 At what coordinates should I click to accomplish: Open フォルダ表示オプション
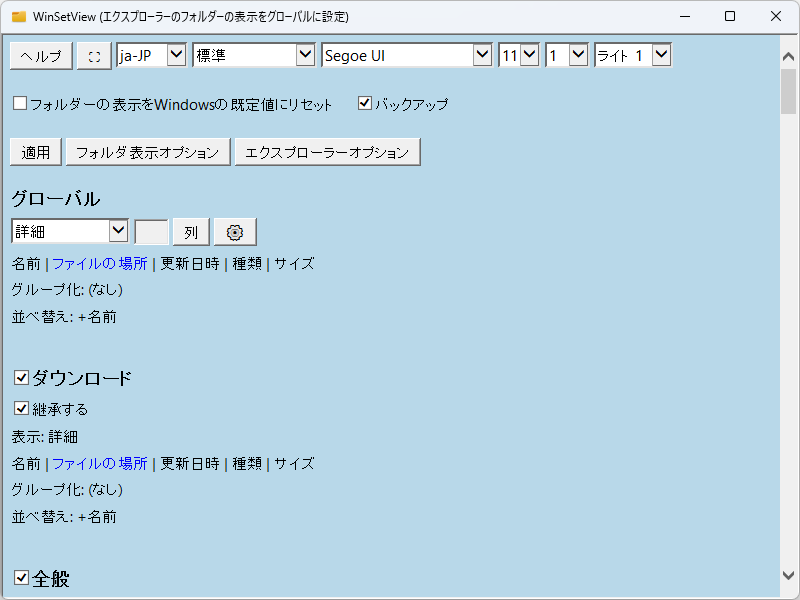point(147,151)
